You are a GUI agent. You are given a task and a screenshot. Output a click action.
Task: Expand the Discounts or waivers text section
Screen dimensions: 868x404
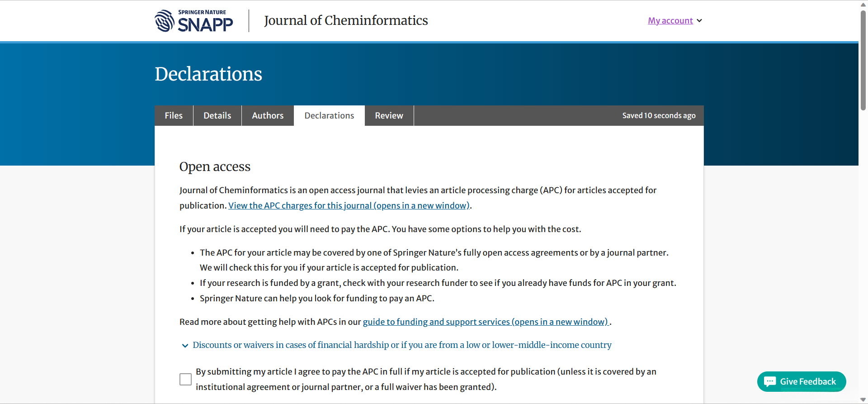[x=401, y=345]
